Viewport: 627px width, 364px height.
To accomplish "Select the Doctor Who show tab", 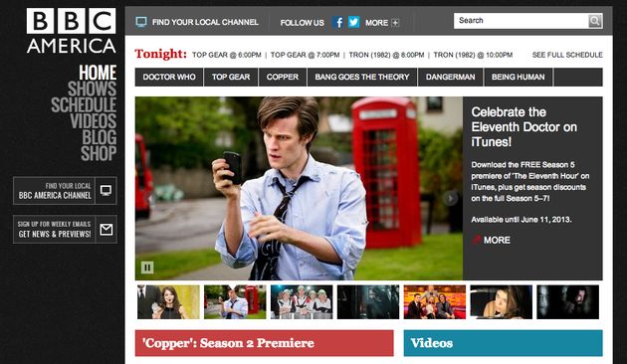I will (x=169, y=78).
